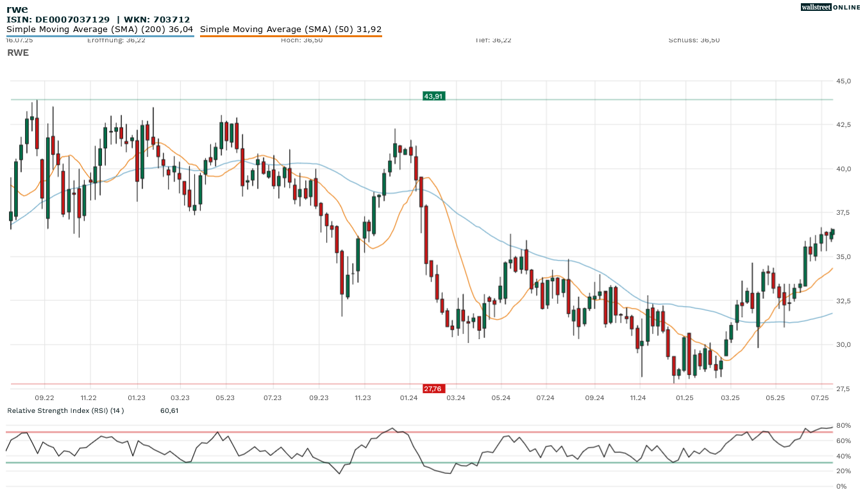Click the 40,0 price axis label
Screen dimensions: 865x504
tap(843, 169)
